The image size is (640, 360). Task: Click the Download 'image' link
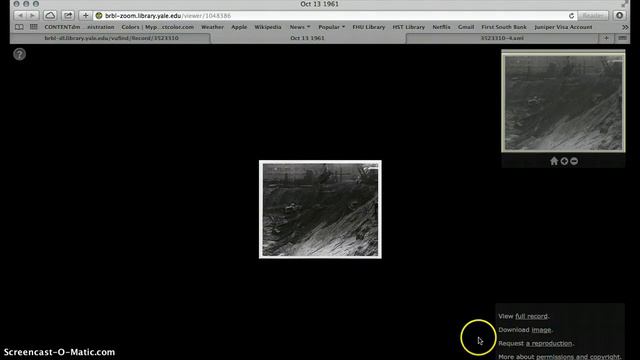[541, 330]
